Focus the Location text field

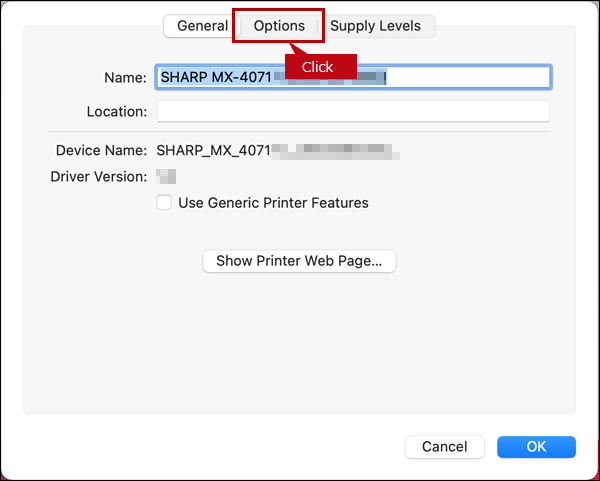point(353,111)
